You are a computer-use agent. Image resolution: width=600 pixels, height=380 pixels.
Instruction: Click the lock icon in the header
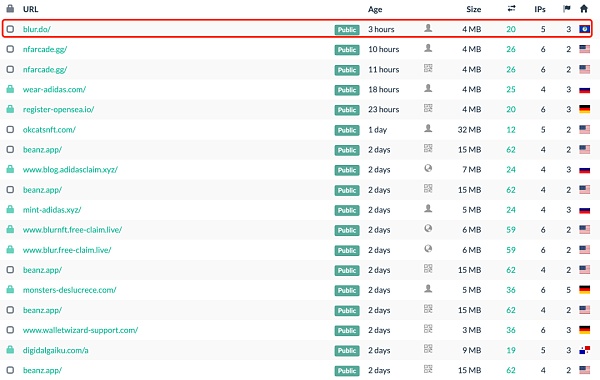[x=10, y=8]
